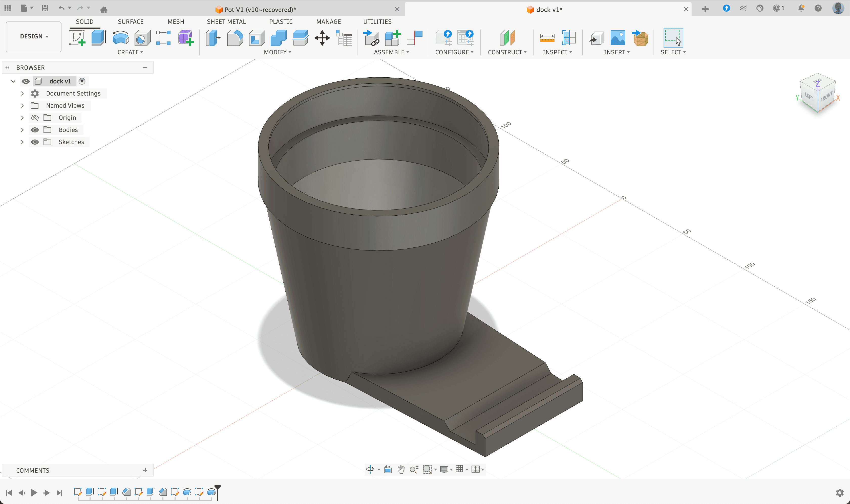Expand the Document Settings node

tap(23, 94)
